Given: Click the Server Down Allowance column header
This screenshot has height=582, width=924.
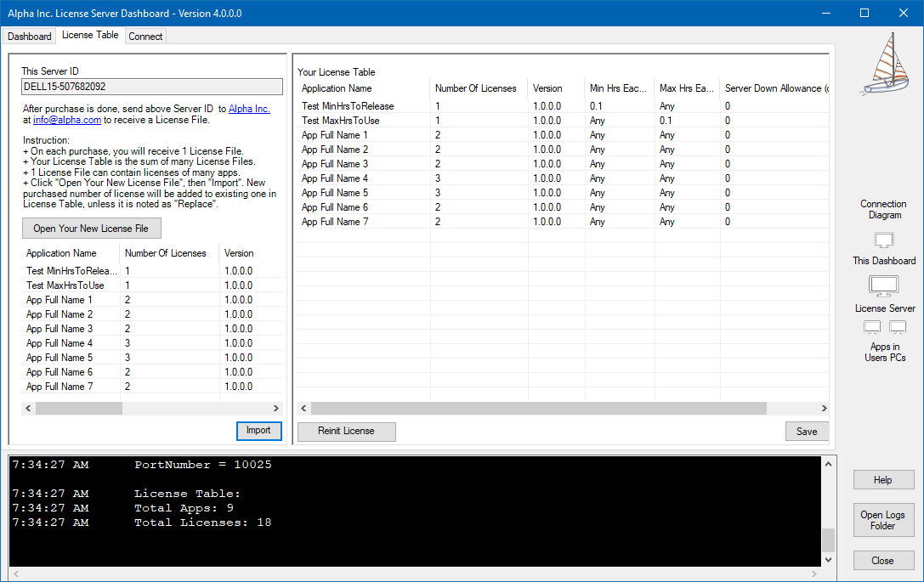Looking at the screenshot, I should pyautogui.click(x=775, y=88).
